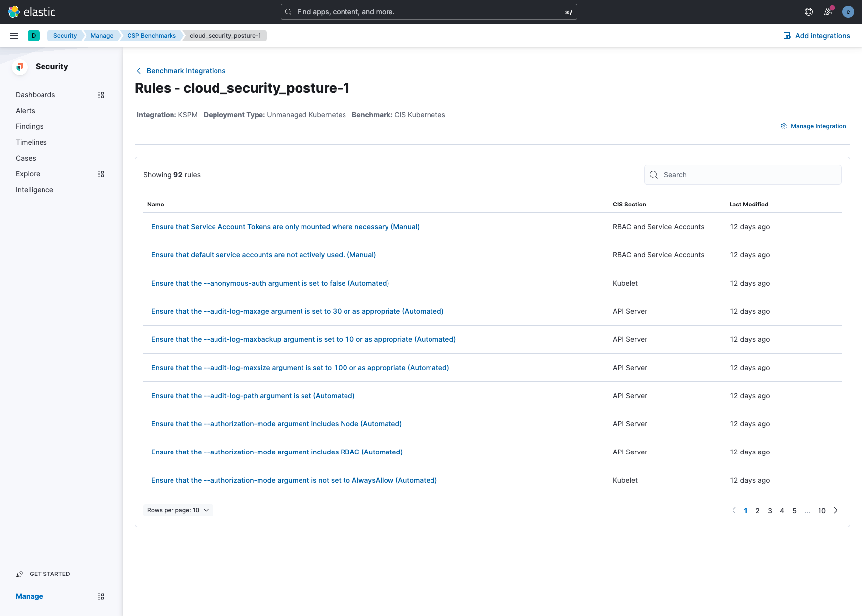Open the Explore submenu grid icon
The image size is (862, 616).
point(101,174)
